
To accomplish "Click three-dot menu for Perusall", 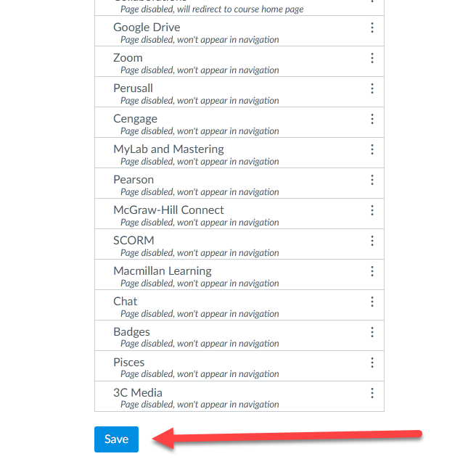I will coord(372,88).
